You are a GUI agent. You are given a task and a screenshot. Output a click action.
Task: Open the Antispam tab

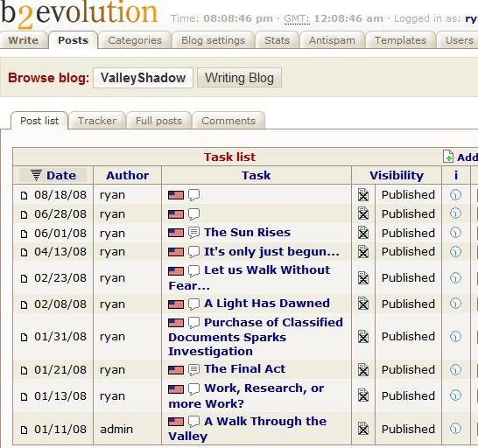332,40
